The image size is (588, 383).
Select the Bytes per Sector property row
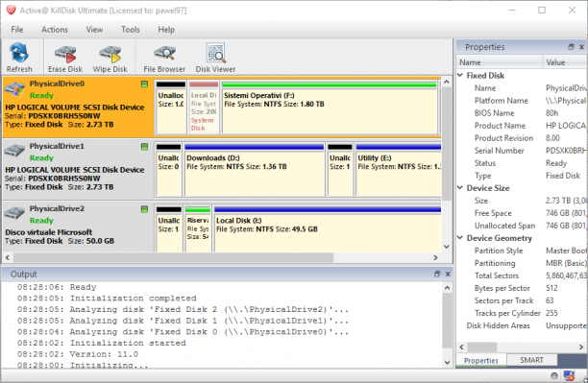(x=522, y=288)
